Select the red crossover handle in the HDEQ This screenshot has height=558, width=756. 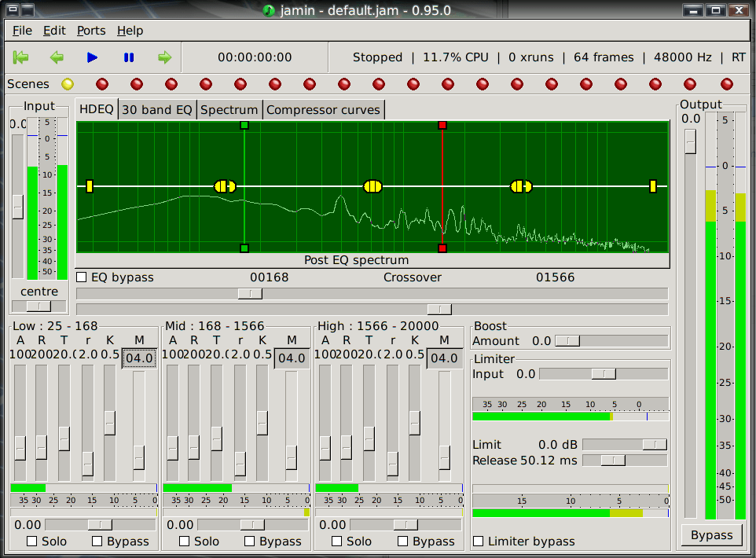[442, 124]
